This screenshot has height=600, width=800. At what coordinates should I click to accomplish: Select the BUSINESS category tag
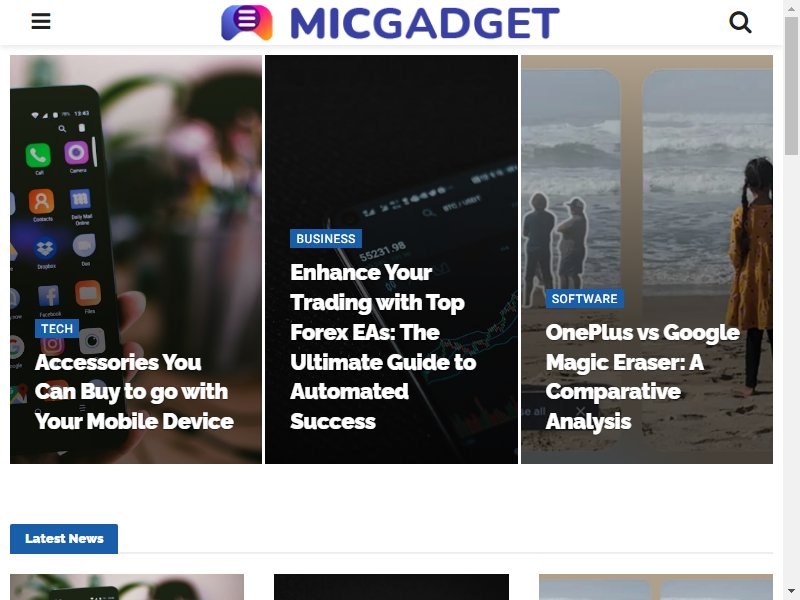326,239
